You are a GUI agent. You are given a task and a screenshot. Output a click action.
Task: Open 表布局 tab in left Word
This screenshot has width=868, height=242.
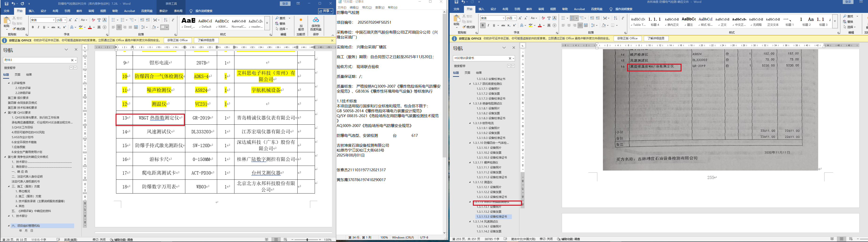[x=178, y=11]
